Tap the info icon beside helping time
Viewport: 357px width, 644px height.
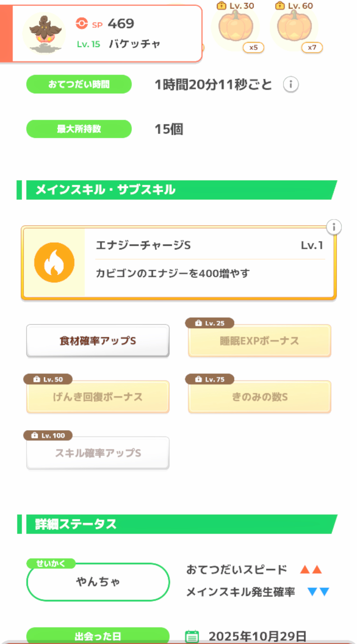290,84
